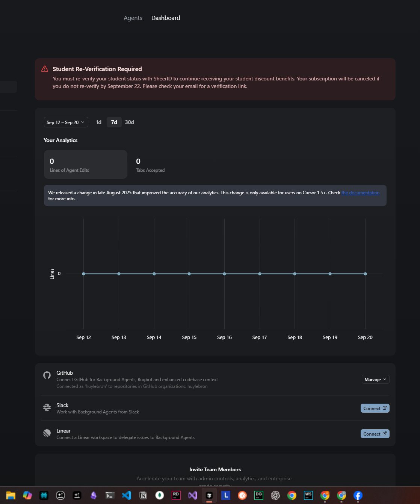420x504 pixels.
Task: Connect the Linear integration
Action: [375, 434]
